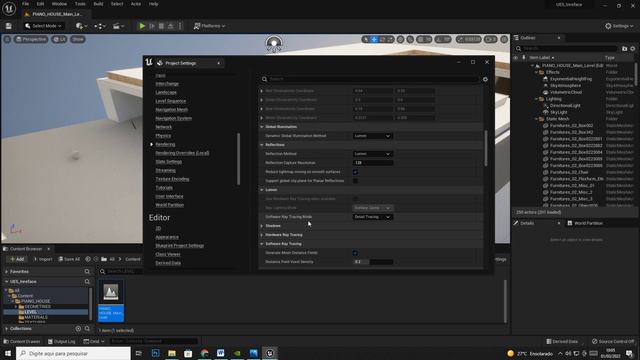Open Project Settings gear options icon

[x=485, y=79]
